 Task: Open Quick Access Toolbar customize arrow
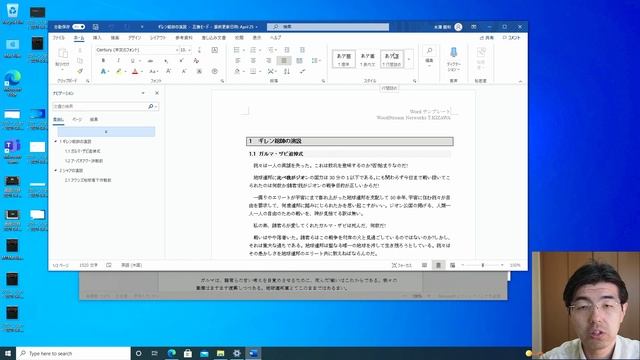tap(142, 27)
